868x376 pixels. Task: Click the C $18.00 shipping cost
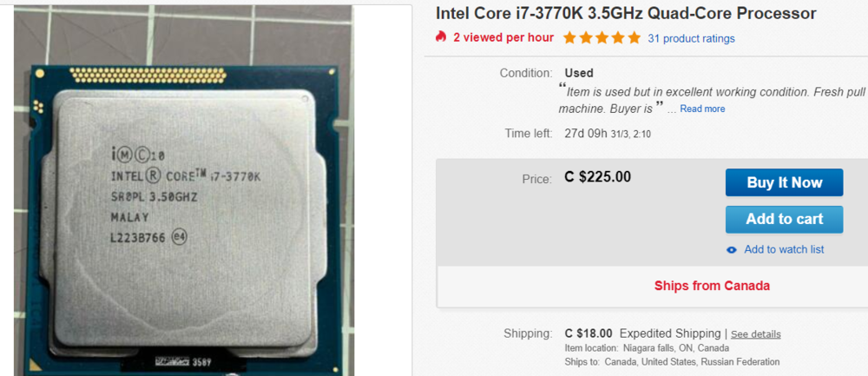tap(589, 333)
